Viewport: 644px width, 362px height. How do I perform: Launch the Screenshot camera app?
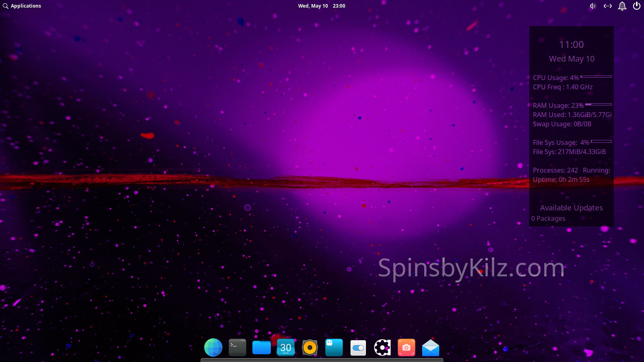[x=407, y=348]
